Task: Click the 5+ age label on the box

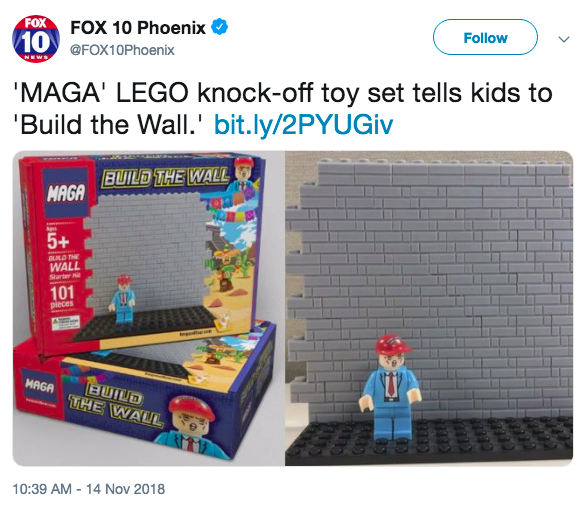Action: [x=58, y=240]
